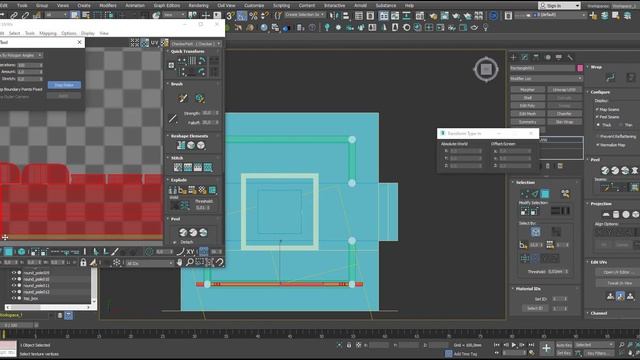Screen dimensions: 640x360
Task: Open the CheckerPattern texture dropdown in UV editor
Action: (196, 43)
